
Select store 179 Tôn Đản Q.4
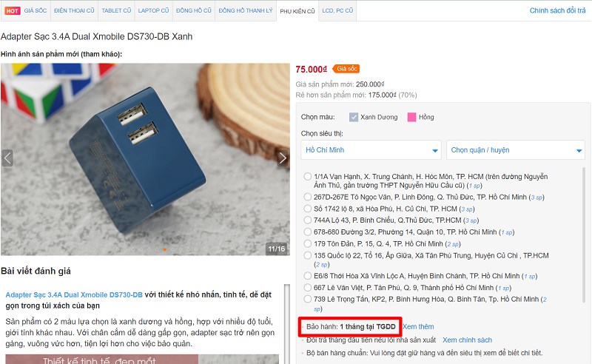(308, 243)
